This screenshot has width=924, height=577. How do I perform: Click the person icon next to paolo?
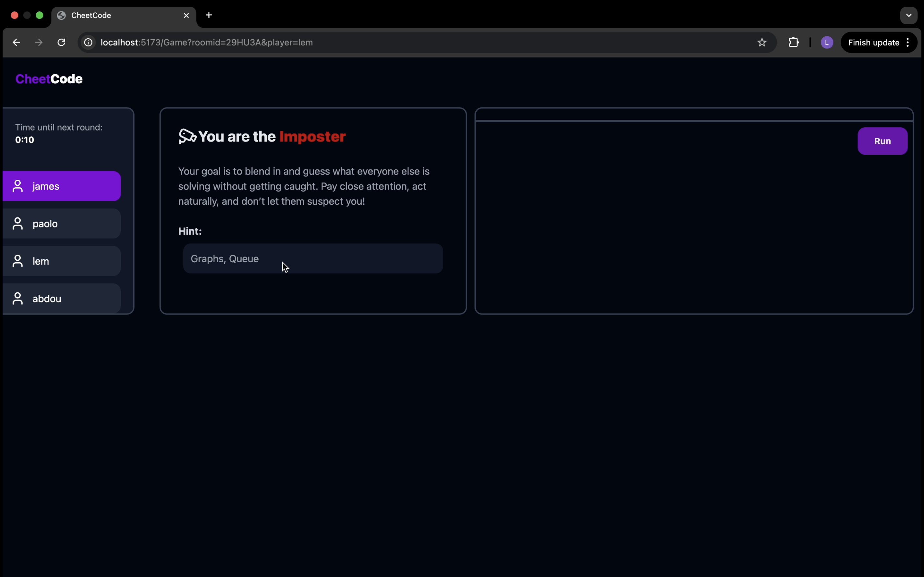coord(18,224)
